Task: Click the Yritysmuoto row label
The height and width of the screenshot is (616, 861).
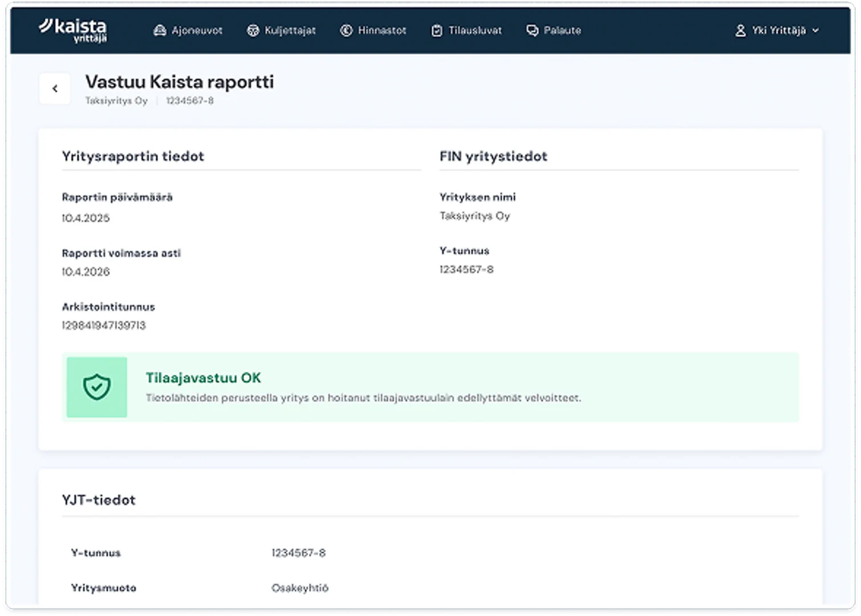Action: coord(103,588)
